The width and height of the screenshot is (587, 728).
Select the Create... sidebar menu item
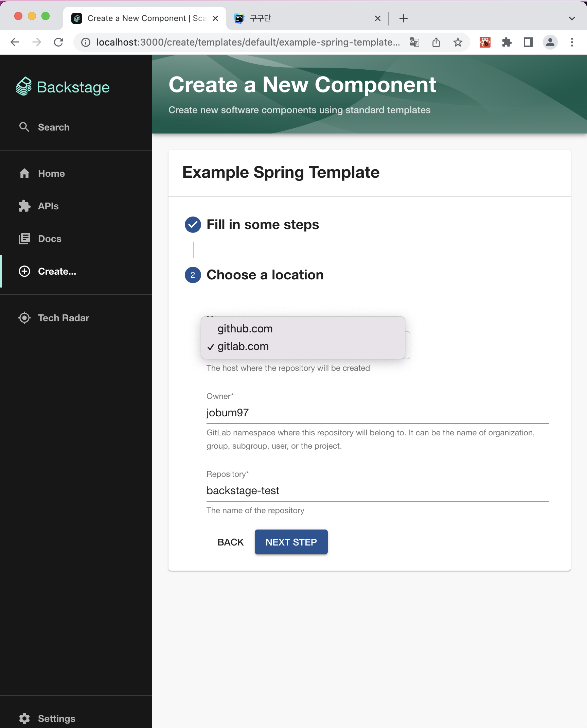(76, 271)
